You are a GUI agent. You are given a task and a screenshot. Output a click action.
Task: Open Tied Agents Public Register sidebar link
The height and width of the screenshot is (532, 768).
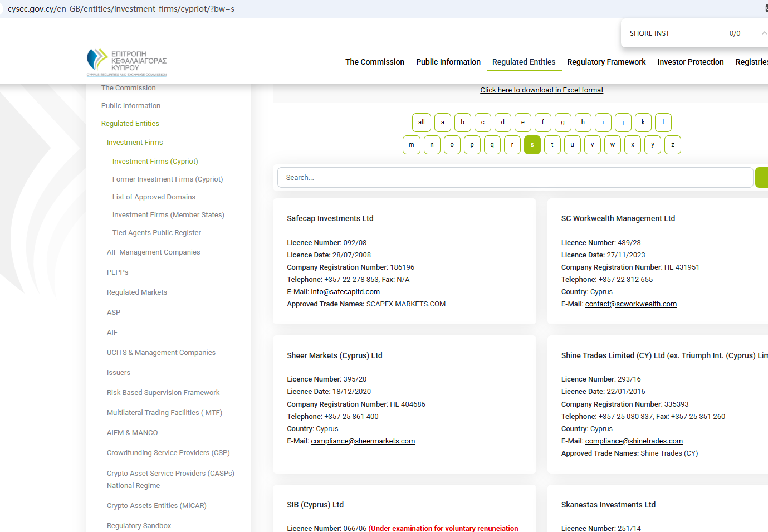pos(156,233)
